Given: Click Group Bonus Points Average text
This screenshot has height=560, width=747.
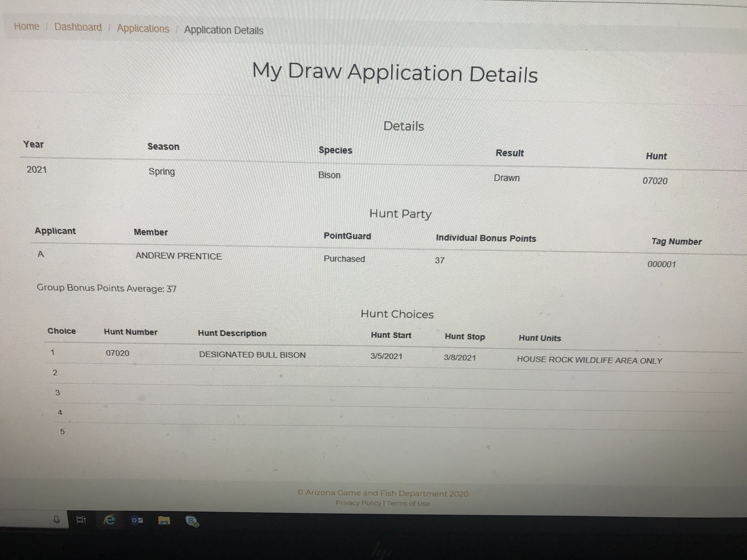Looking at the screenshot, I should tap(106, 288).
